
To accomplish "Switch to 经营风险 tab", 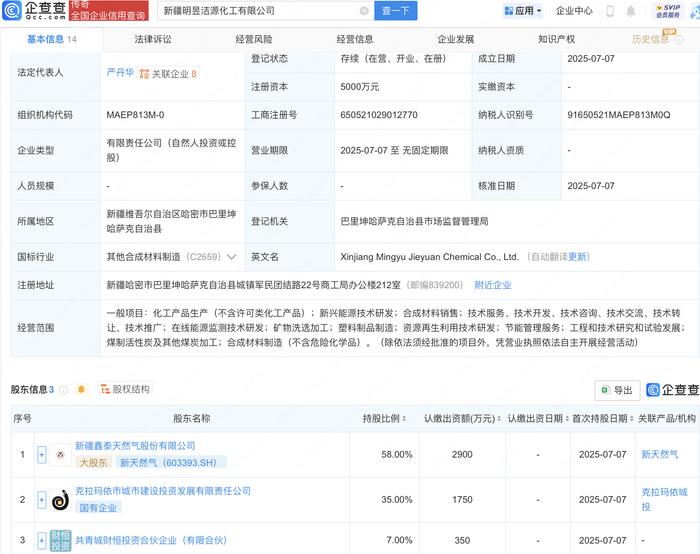I will tap(254, 39).
